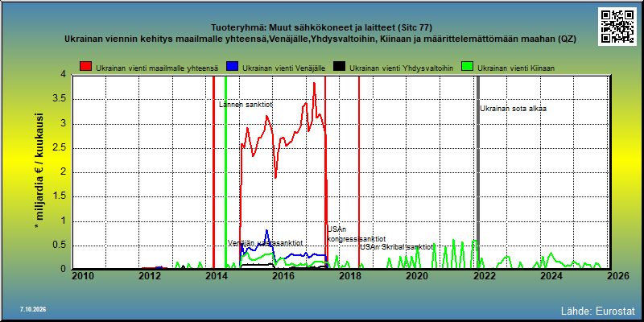Select legend label 'Ukrainan vienti Kiinaan'
The height and width of the screenshot is (322, 644).
click(516, 68)
